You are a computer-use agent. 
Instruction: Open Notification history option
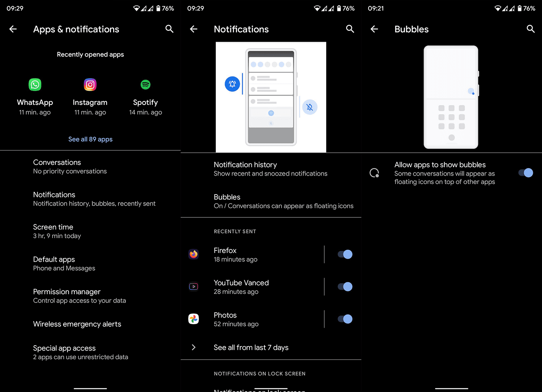pyautogui.click(x=271, y=169)
